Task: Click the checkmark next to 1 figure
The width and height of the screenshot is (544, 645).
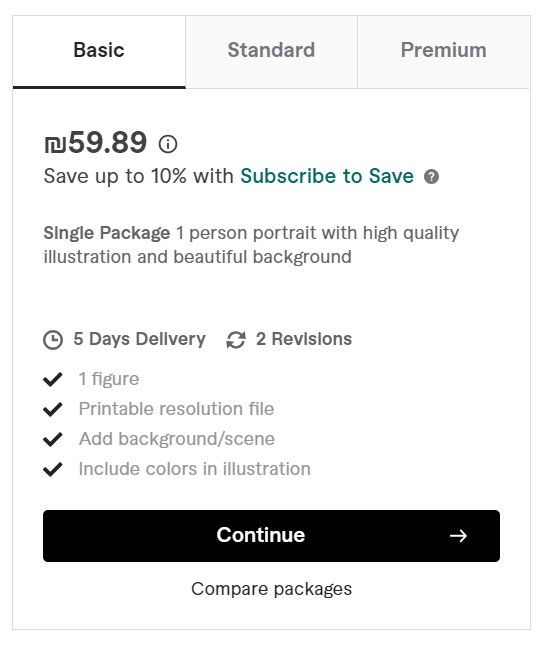Action: [53, 379]
